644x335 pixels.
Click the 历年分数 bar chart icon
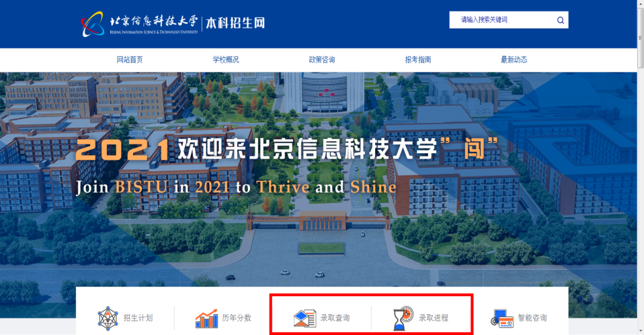(206, 318)
